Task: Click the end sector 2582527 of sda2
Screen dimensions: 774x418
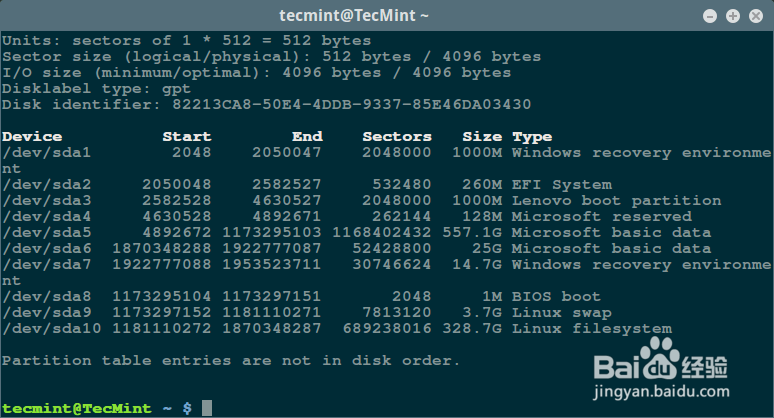Action: point(287,185)
